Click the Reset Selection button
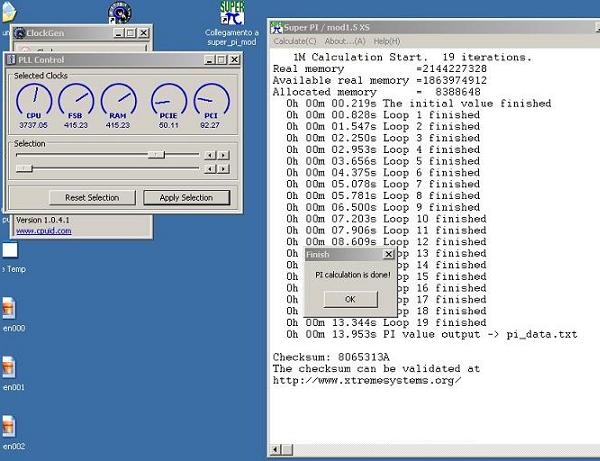Image resolution: width=600 pixels, height=461 pixels. tap(92, 197)
